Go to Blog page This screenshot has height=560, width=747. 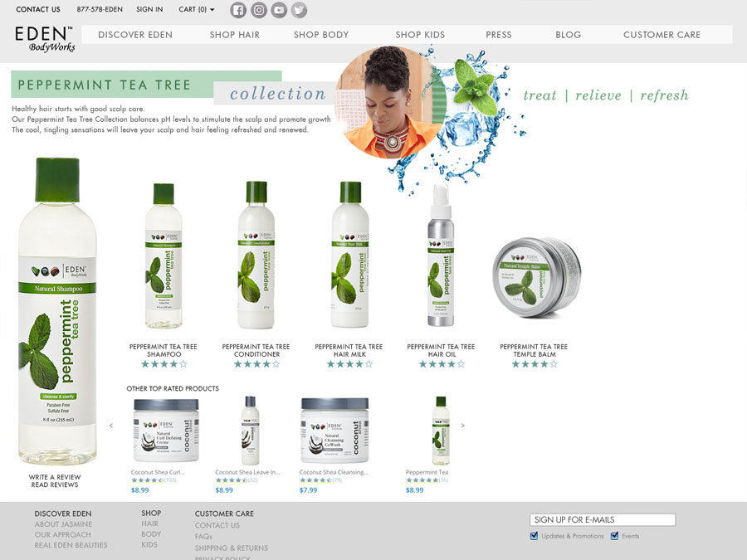pos(569,35)
